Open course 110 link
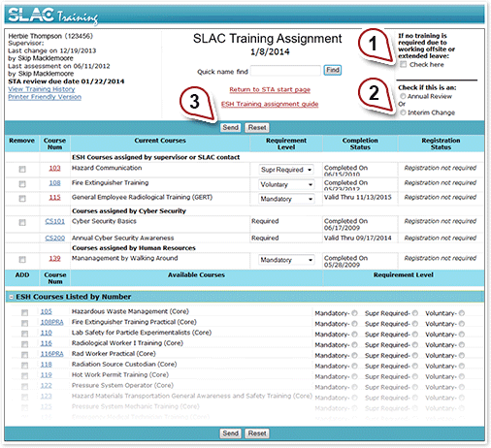 click(x=46, y=333)
